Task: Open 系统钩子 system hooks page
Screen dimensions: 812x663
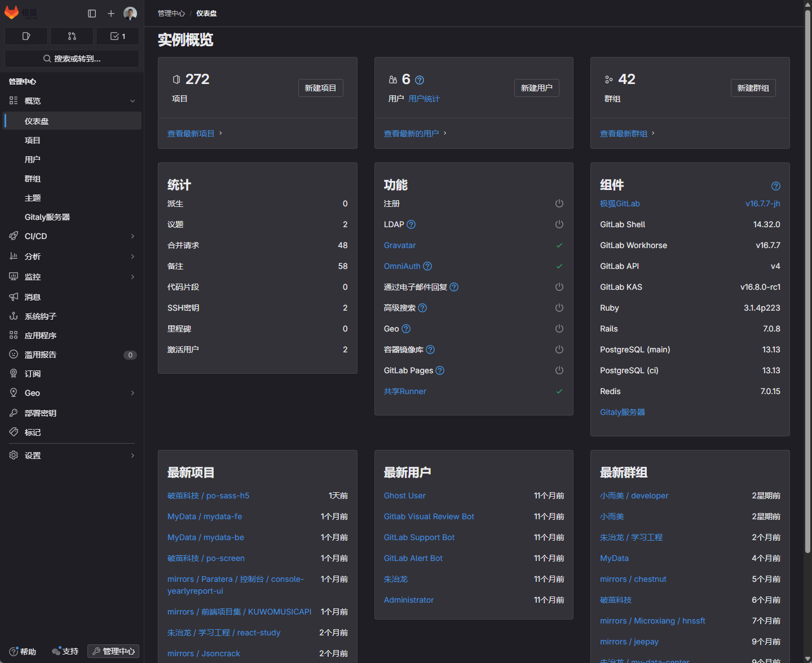Action: coord(72,316)
